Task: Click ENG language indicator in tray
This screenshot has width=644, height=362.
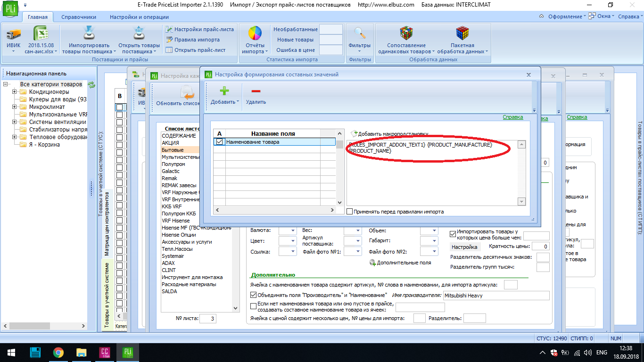Action: click(602, 353)
